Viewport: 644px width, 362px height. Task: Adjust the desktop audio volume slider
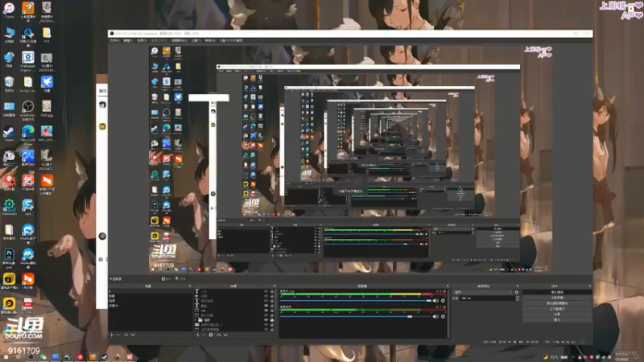[x=356, y=316]
